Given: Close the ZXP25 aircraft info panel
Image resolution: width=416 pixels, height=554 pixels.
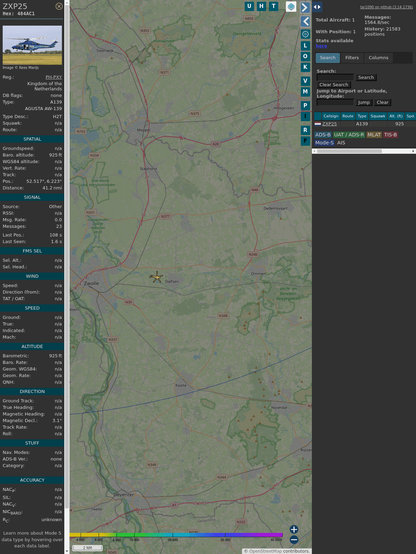Looking at the screenshot, I should click(x=59, y=6).
